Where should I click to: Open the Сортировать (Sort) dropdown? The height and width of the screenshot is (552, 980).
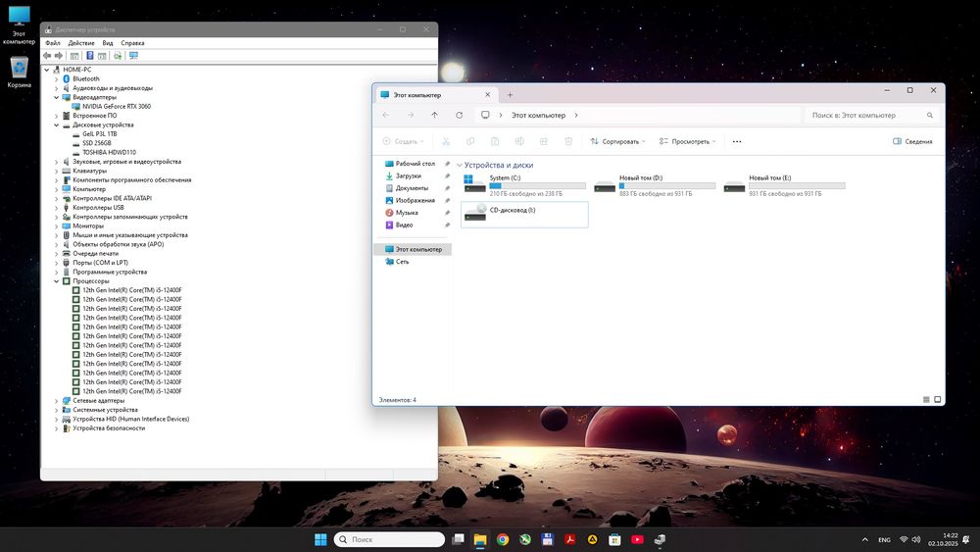point(618,141)
